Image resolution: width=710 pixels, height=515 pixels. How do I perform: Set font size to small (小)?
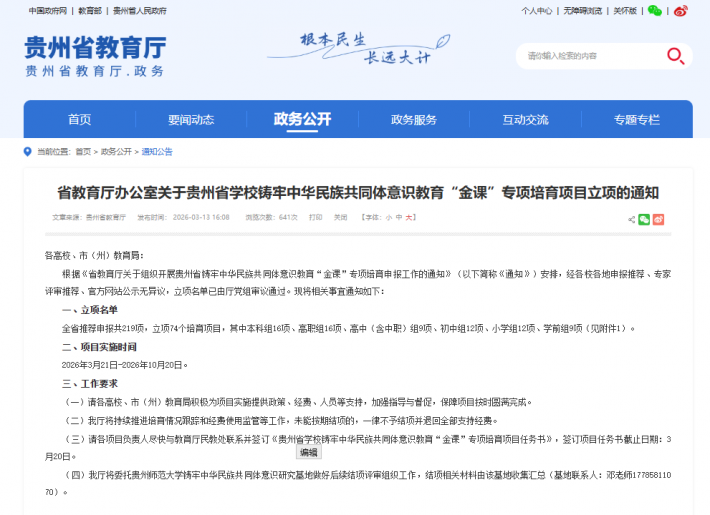tap(389, 217)
